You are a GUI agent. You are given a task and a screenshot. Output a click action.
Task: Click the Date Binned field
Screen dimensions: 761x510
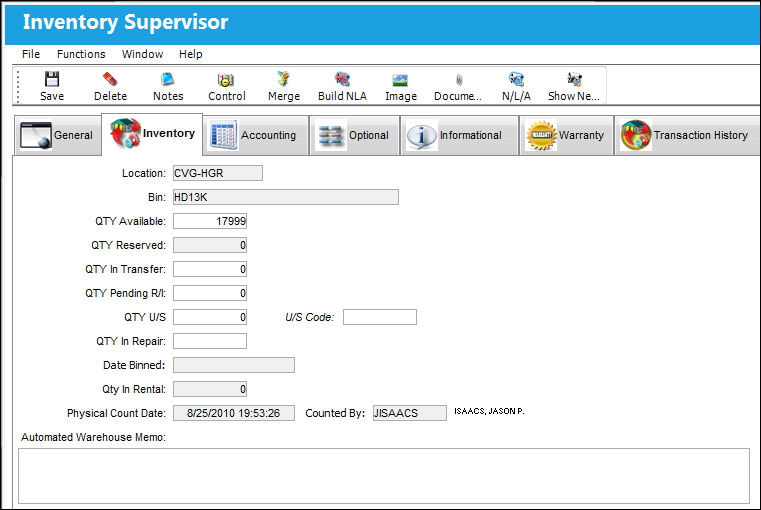tap(234, 365)
